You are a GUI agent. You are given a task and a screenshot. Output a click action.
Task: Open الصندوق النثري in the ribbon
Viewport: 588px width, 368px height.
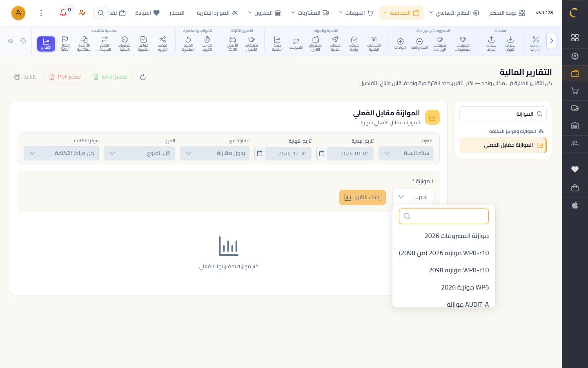click(316, 44)
